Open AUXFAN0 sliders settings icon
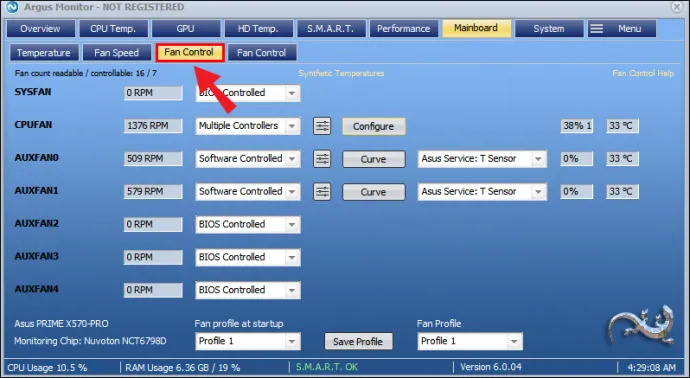 tap(322, 159)
